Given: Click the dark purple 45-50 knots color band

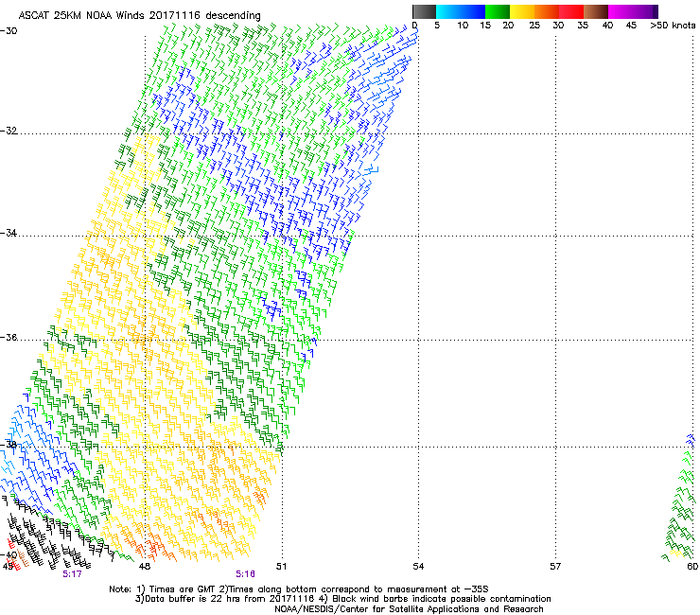Looking at the screenshot, I should (x=645, y=11).
